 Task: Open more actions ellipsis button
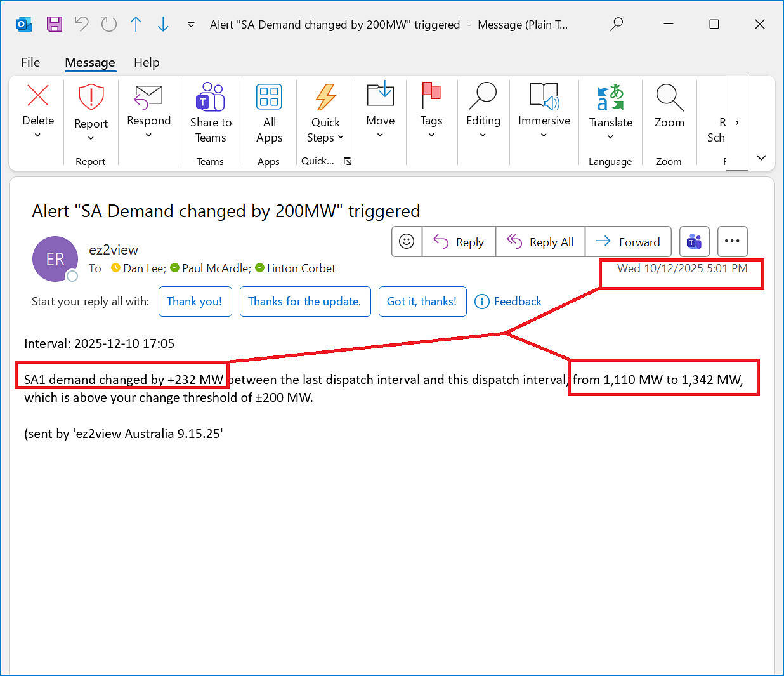pyautogui.click(x=732, y=242)
